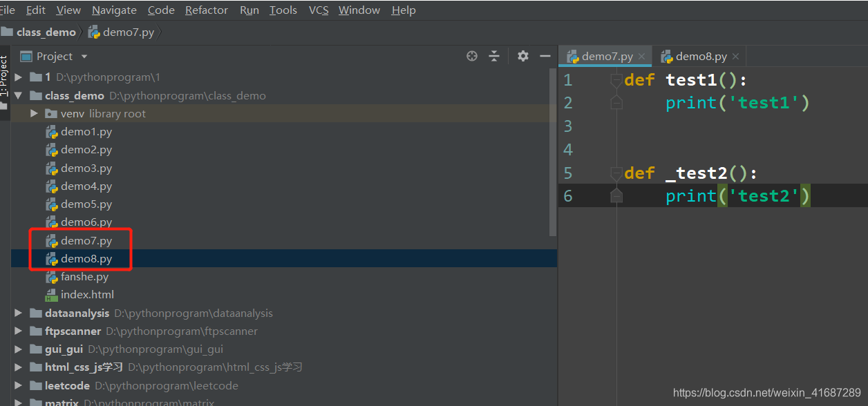868x406 pixels.
Task: Collapse the class_demo folder
Action: 19,96
